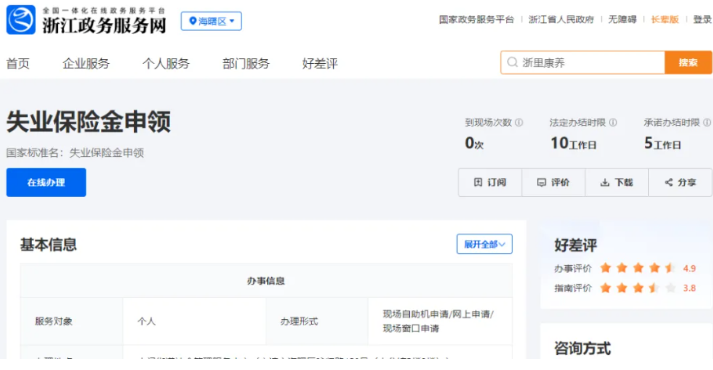Viewport: 713px width, 370px height.
Task: Open the 海曙区 region dropdown
Action: 211,21
